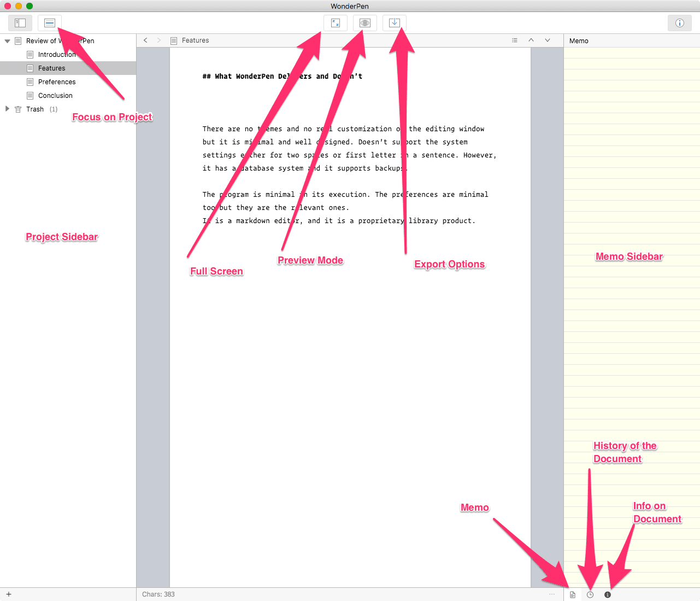Click the Chars: 383 counter in the status bar

point(158,594)
